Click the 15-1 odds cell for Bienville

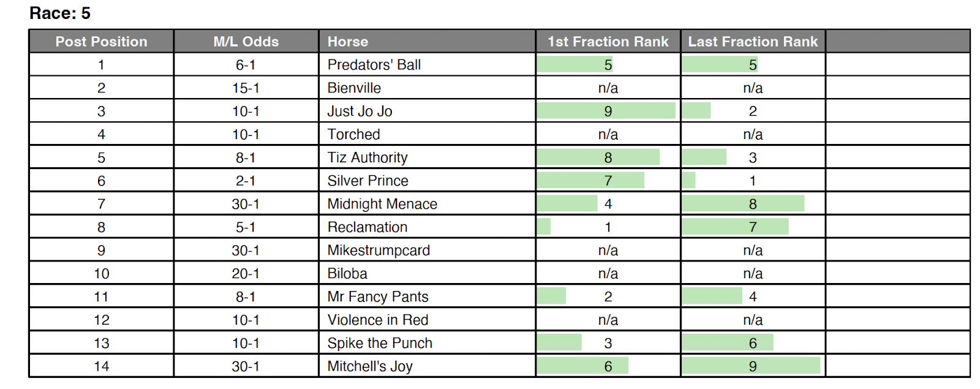pos(246,88)
